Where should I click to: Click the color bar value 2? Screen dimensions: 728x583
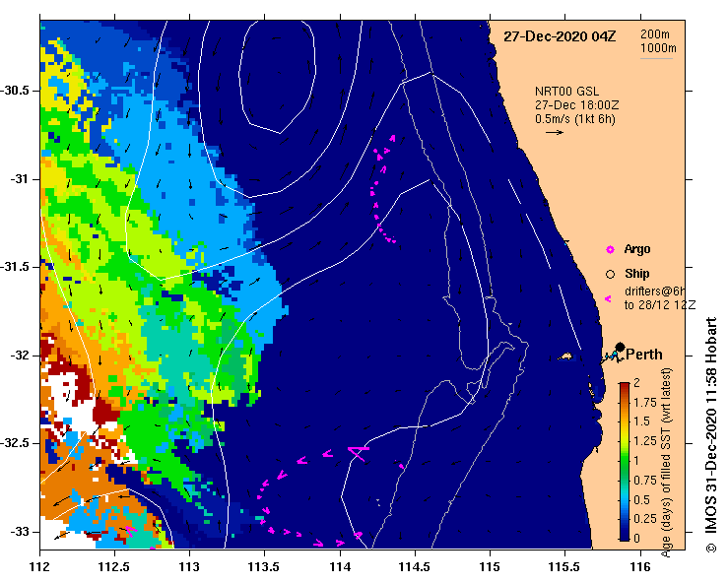[x=636, y=382]
